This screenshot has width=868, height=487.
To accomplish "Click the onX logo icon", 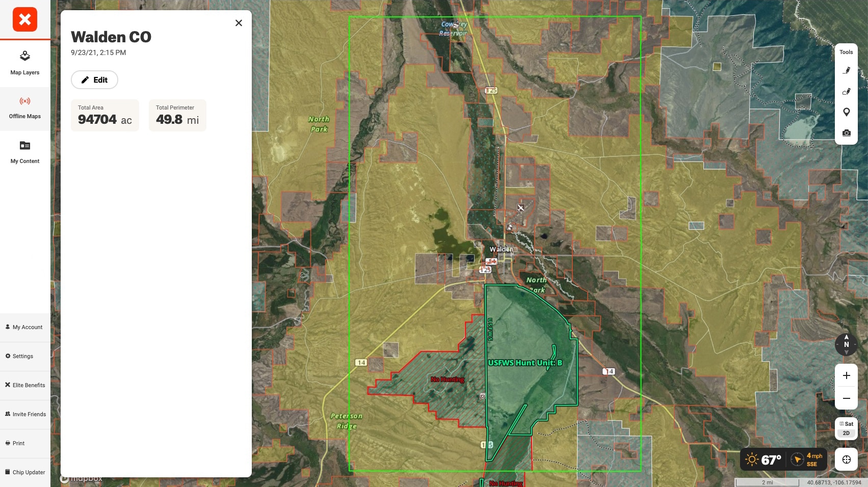I will 25,19.
